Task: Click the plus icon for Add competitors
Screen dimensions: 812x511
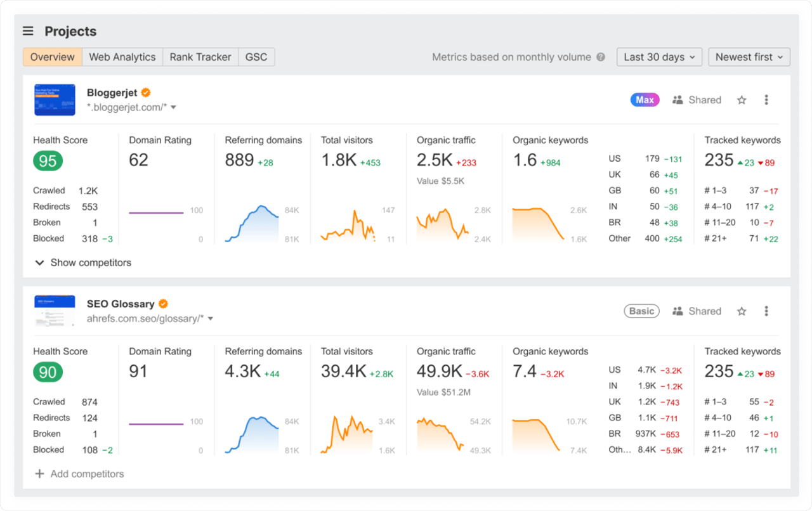Action: (x=39, y=474)
